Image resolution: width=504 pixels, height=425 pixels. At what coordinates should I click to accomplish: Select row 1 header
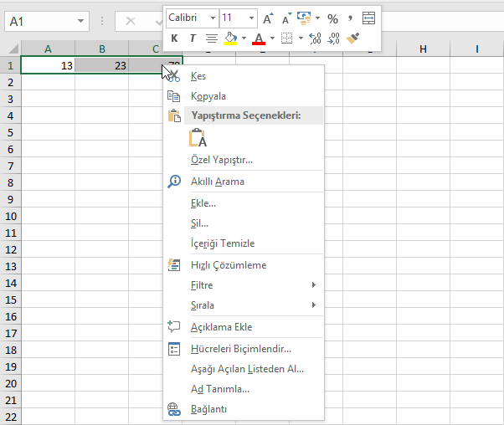click(x=10, y=65)
